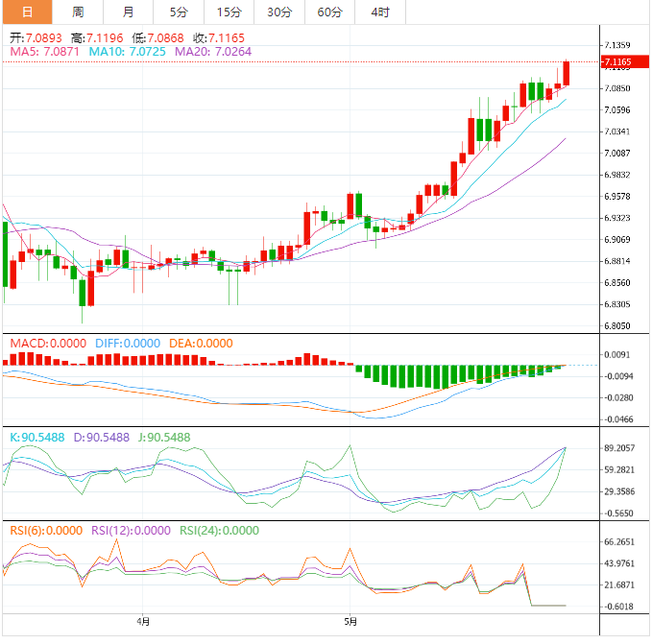Select the 周 (weekly) timeframe tab
652x644 pixels.
pyautogui.click(x=78, y=12)
